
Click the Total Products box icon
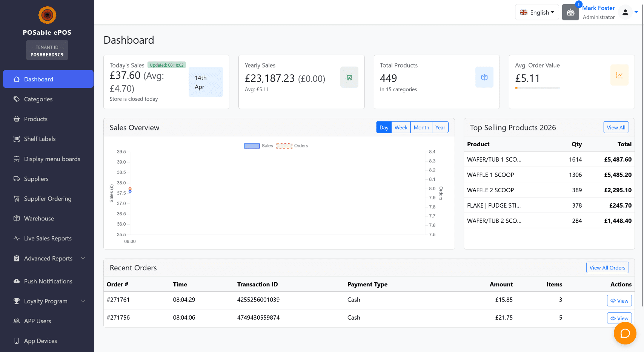tap(484, 77)
